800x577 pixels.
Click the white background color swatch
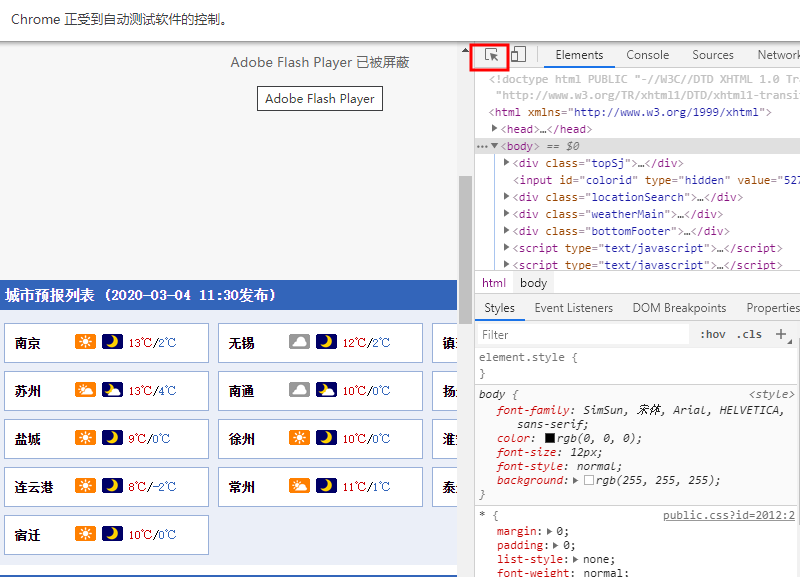point(589,481)
